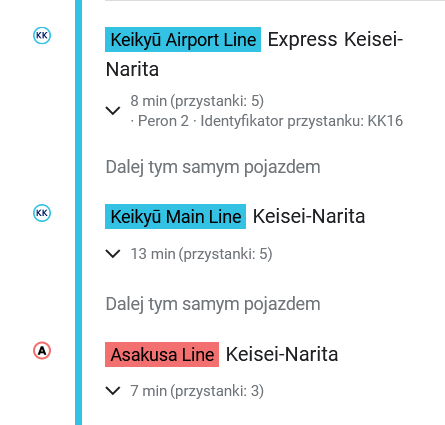445x425 pixels.
Task: Click 'Dalej tym samym pojazdem' below Airport Line section
Action: [213, 167]
